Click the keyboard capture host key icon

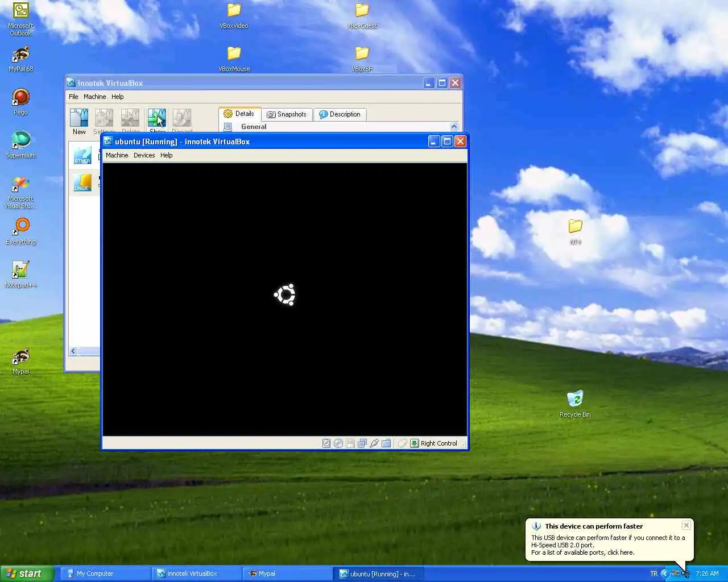point(415,443)
